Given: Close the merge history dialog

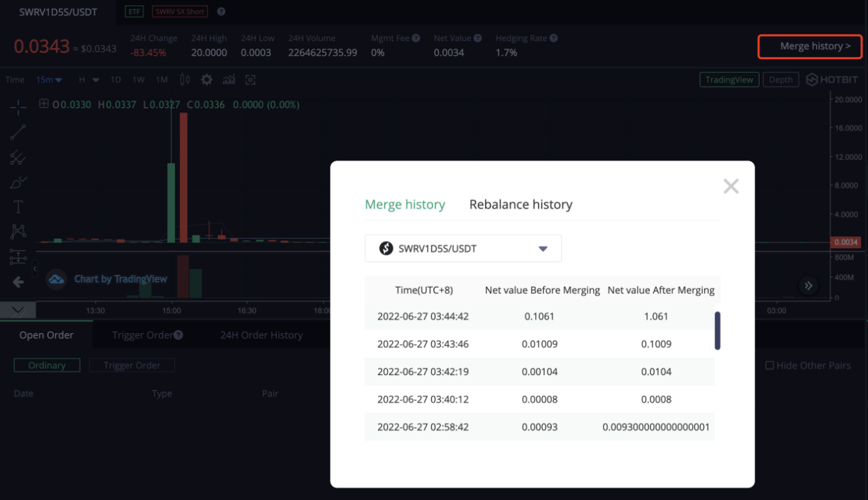Looking at the screenshot, I should pyautogui.click(x=730, y=186).
